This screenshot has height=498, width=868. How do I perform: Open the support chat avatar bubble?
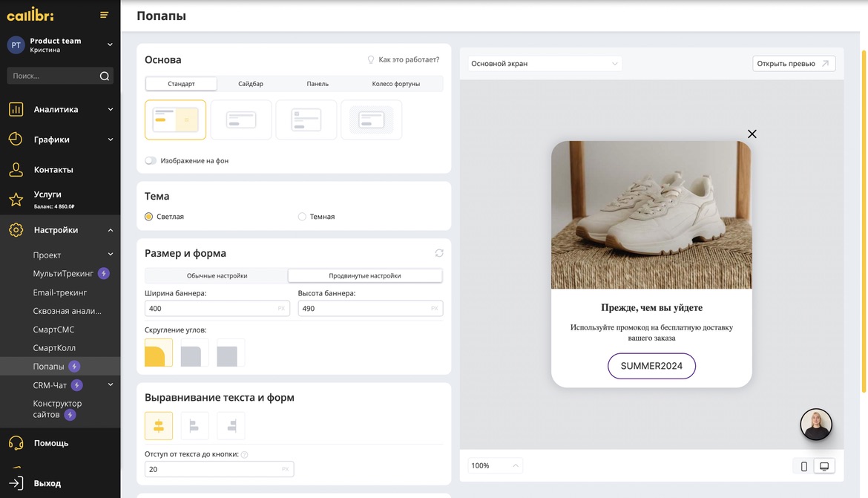[815, 425]
